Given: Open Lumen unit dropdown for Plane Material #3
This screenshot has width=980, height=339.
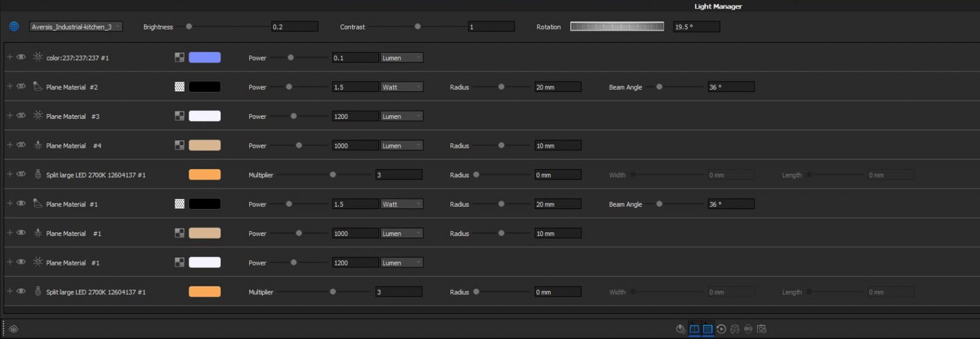Looking at the screenshot, I should click(402, 116).
